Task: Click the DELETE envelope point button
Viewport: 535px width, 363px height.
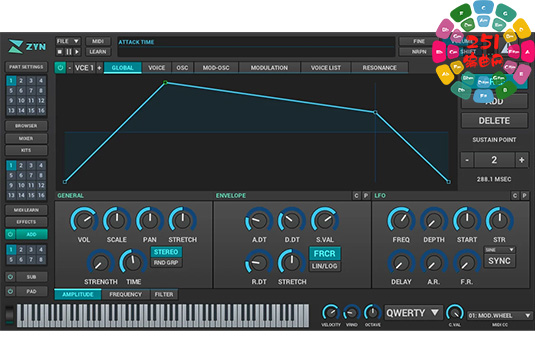Action: 494,120
